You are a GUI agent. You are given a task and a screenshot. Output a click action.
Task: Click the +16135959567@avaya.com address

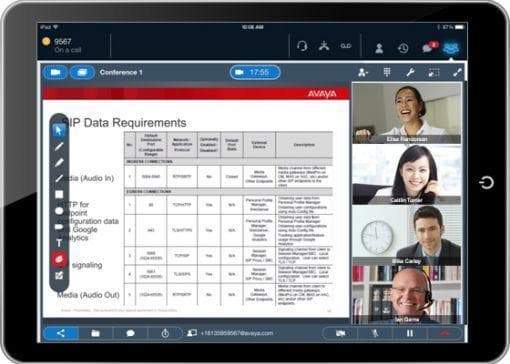(237, 333)
